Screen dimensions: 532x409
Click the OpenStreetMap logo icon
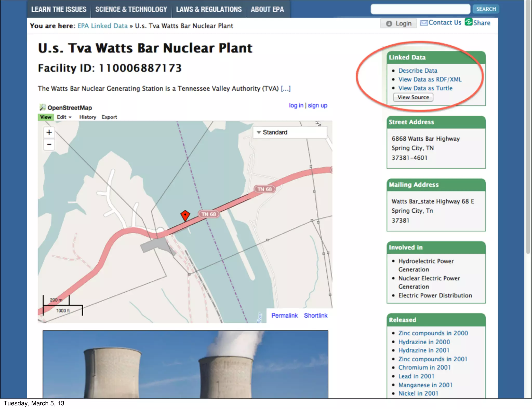(42, 107)
